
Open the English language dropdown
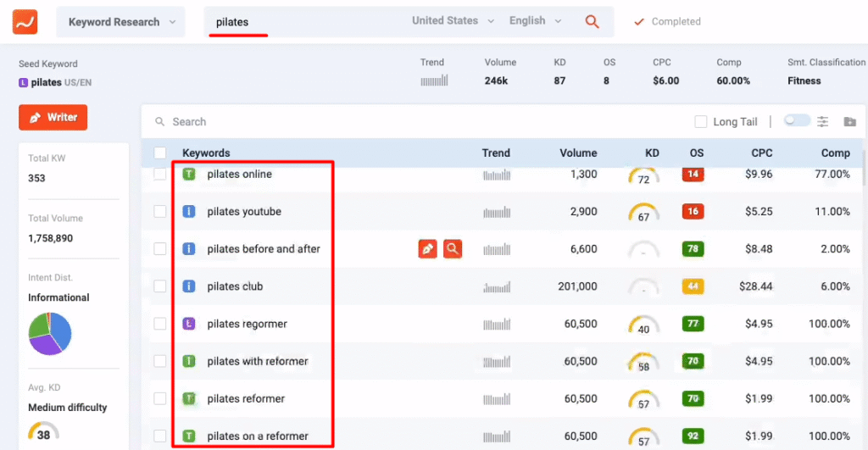click(535, 21)
